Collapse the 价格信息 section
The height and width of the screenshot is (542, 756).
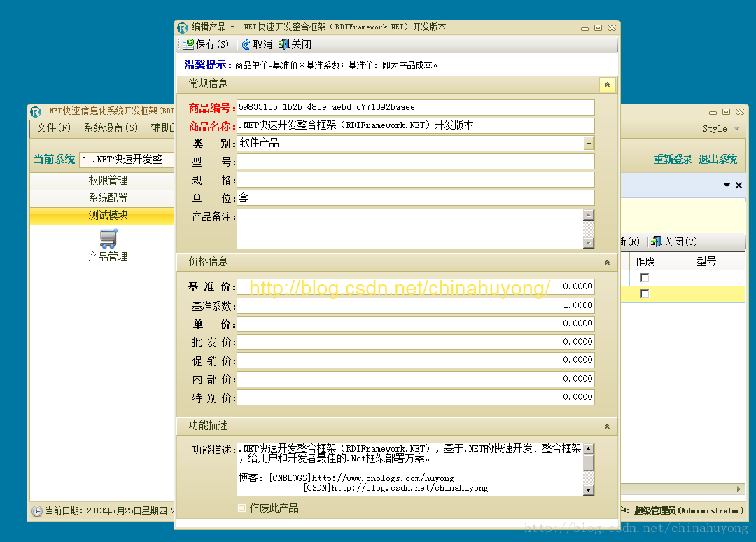[607, 263]
